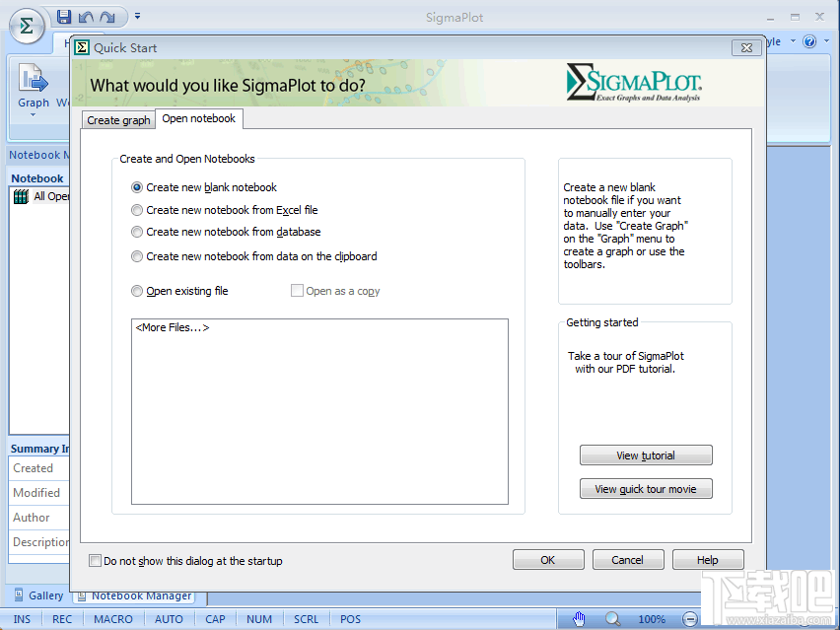Click the Help button in dialog
Viewport: 840px width, 630px height.
708,560
